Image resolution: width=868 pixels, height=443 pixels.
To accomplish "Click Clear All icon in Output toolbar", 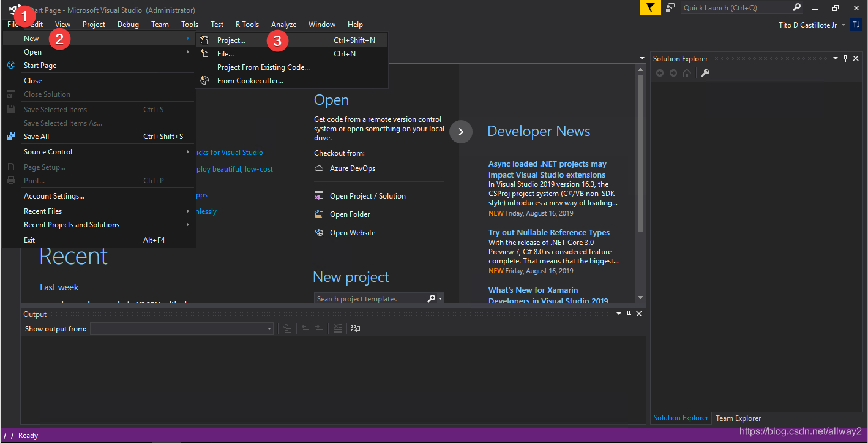I will tap(337, 328).
